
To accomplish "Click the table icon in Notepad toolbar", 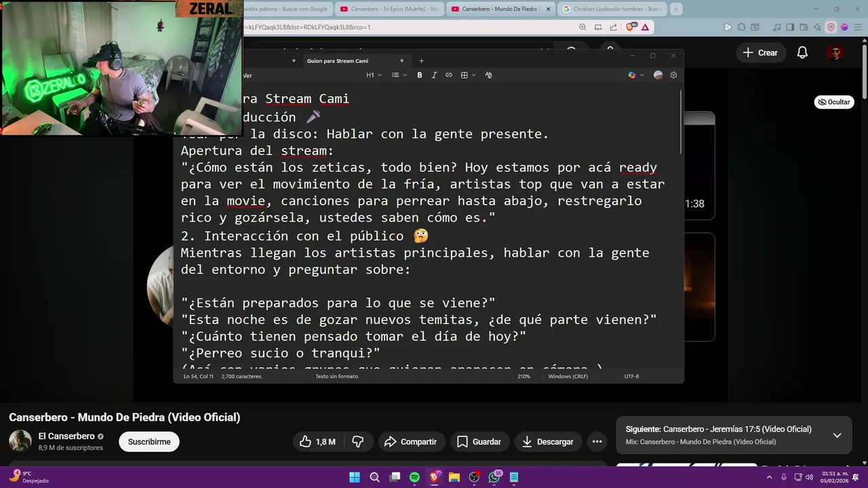I will [x=465, y=75].
